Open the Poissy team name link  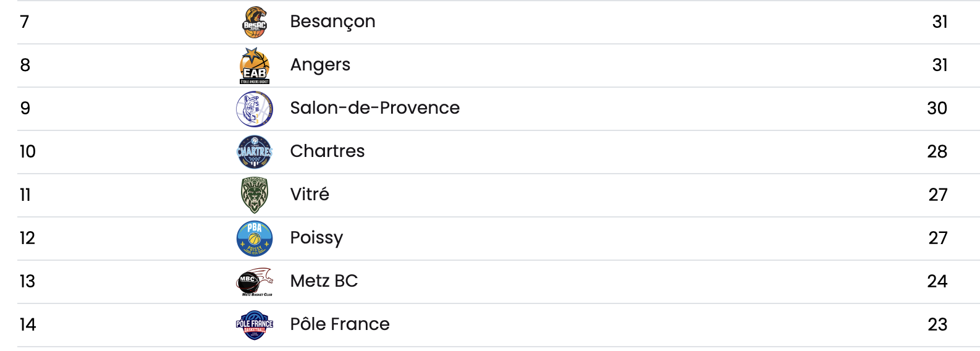click(x=316, y=238)
